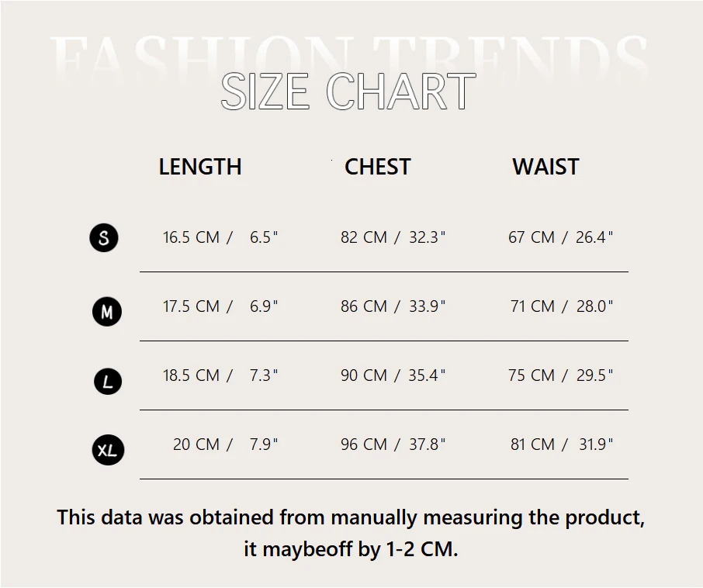Click the 17.5 CM length value
Viewport: 703px width, 588px height.
pyautogui.click(x=191, y=306)
